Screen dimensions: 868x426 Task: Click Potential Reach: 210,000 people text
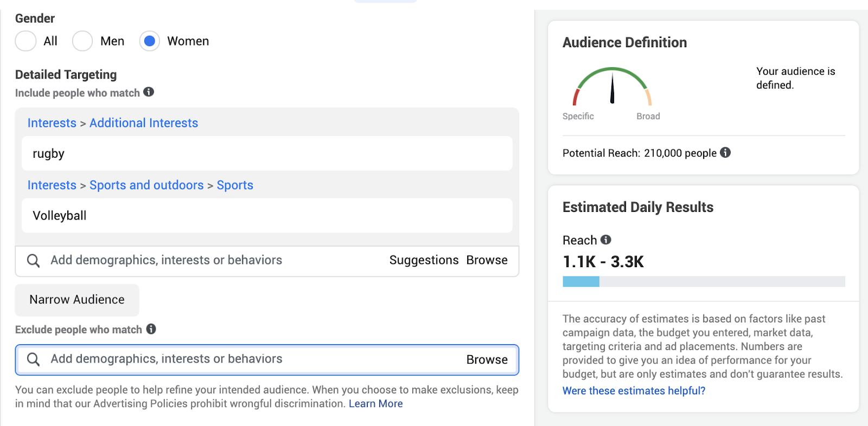pos(640,153)
